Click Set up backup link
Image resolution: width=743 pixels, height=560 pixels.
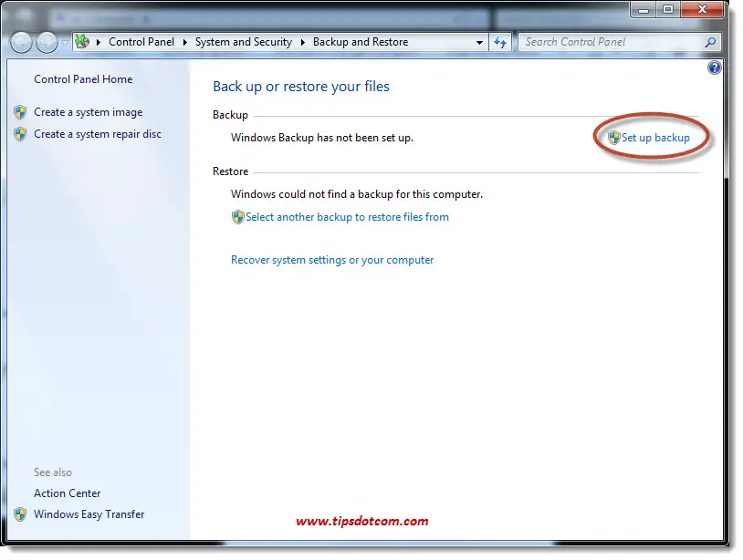655,138
